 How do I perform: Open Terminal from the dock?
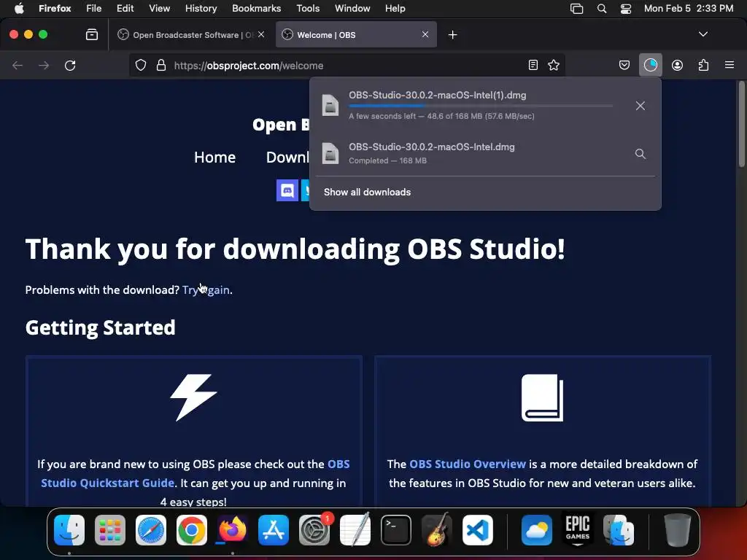(x=396, y=530)
